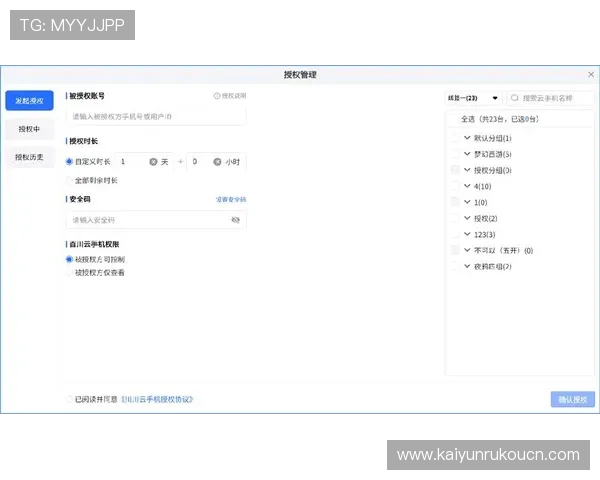Click the 授权说明 info icon

pyautogui.click(x=217, y=96)
